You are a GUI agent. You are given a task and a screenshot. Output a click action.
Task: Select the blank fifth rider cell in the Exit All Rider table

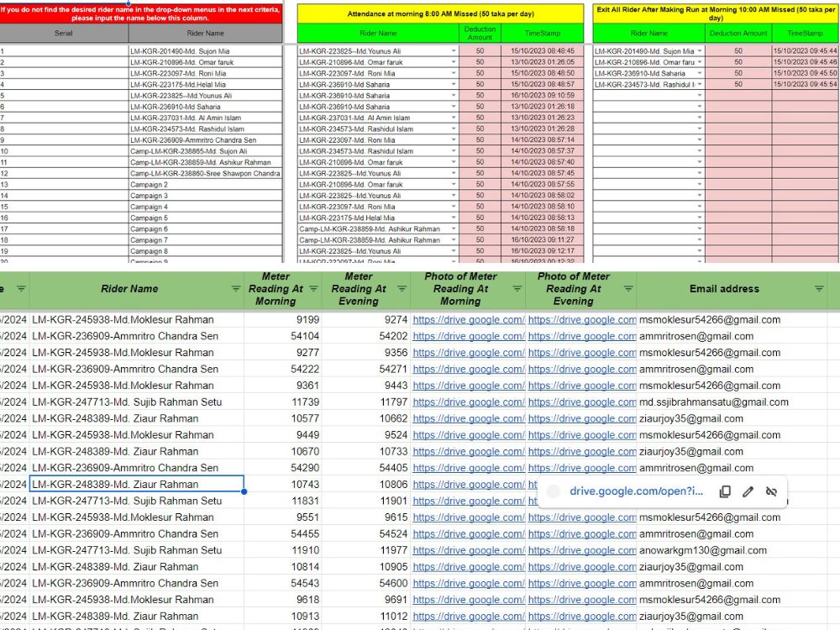coord(648,96)
